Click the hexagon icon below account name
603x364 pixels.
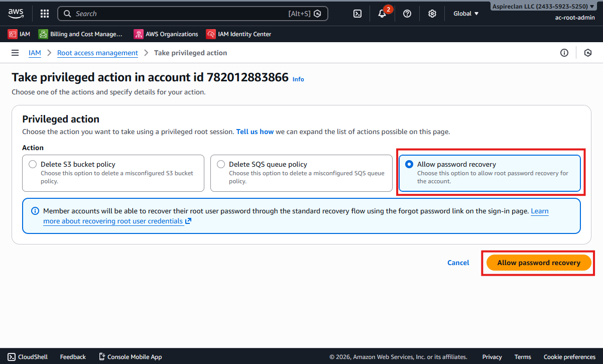click(588, 53)
